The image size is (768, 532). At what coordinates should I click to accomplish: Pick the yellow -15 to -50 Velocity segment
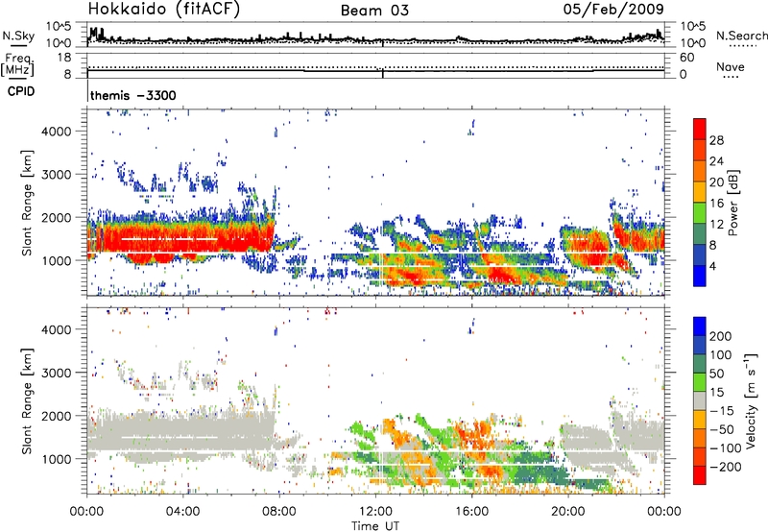coord(700,420)
